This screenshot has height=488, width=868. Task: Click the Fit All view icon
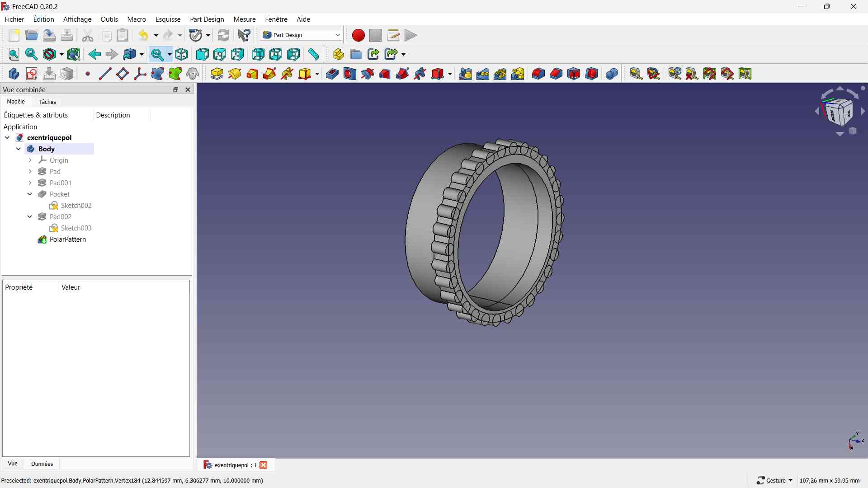[x=14, y=54]
